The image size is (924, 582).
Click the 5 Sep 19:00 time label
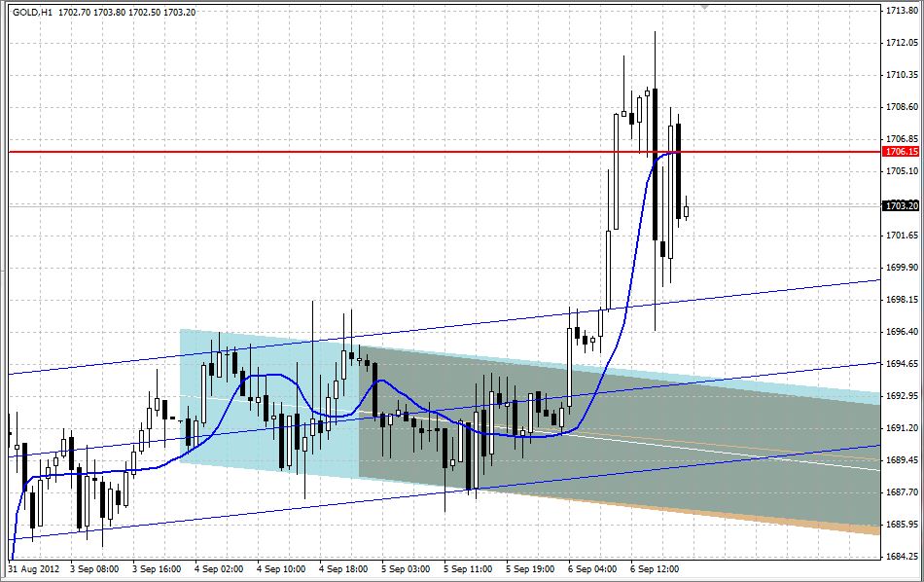tap(530, 569)
